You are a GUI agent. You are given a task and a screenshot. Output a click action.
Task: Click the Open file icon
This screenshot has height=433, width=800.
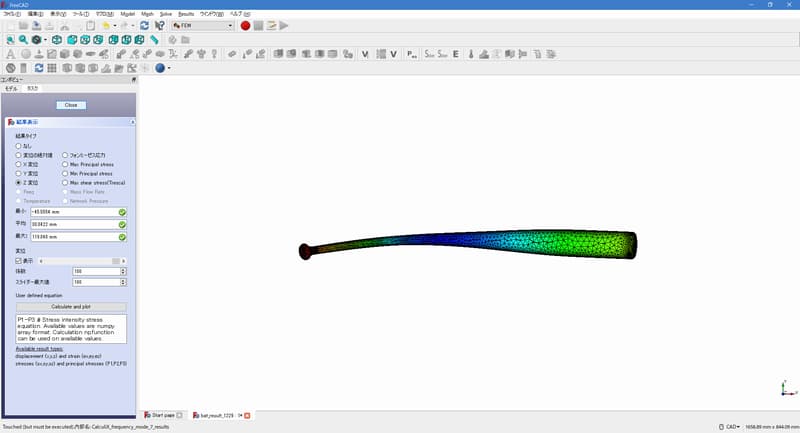point(23,26)
